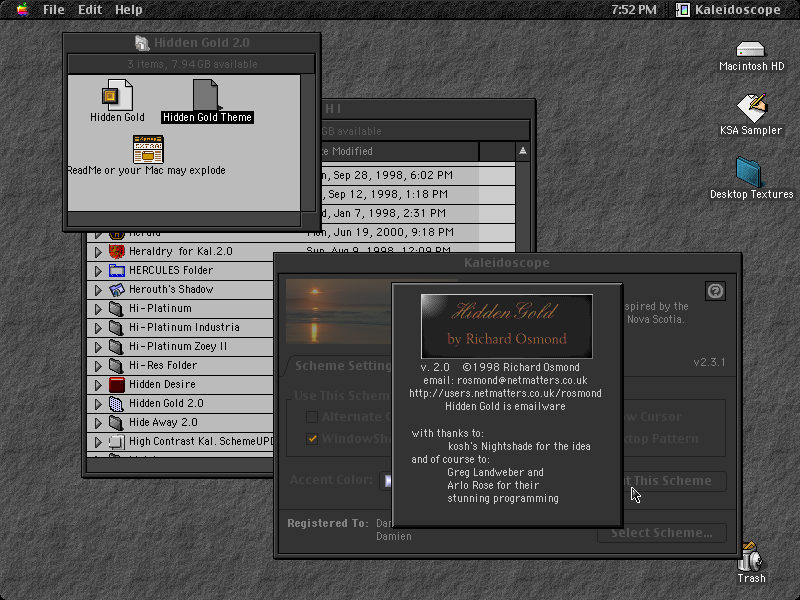Click the Hidden Gold 2.0 window title bar
This screenshot has width=800, height=600.
(192, 43)
